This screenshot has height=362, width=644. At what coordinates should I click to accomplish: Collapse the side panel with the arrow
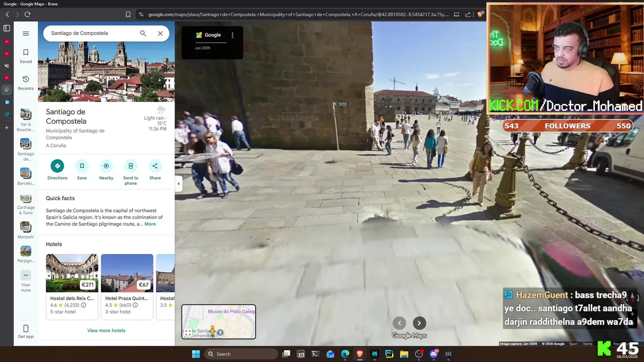178,184
